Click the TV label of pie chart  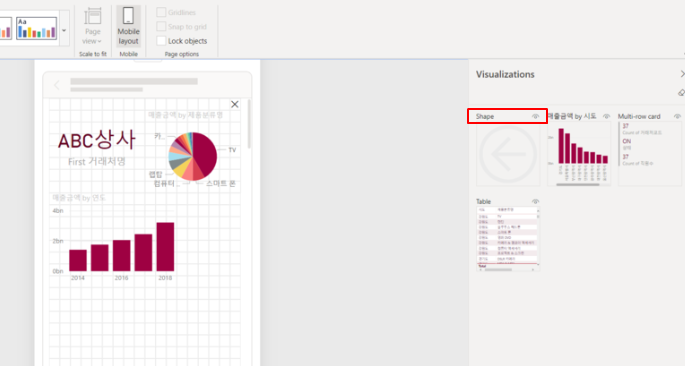pos(232,150)
